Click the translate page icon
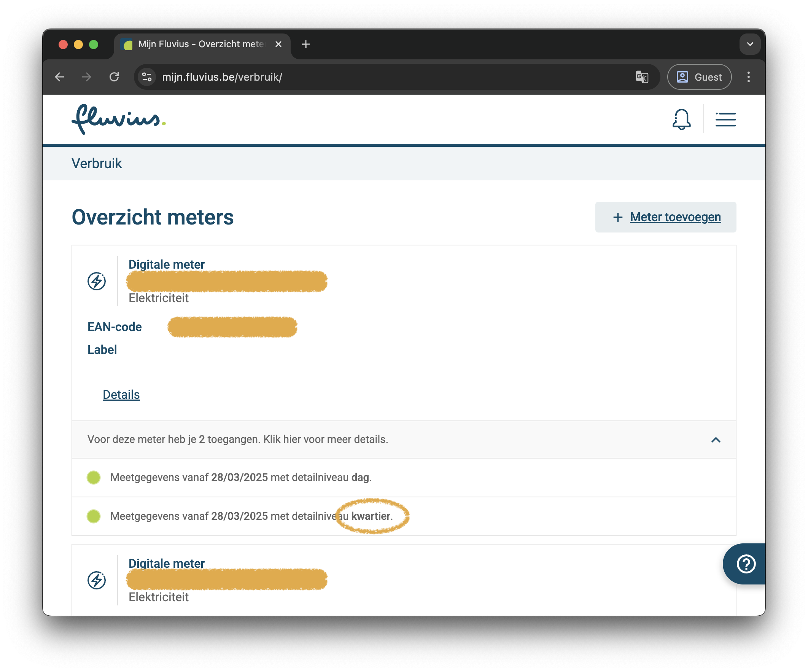 coord(642,77)
